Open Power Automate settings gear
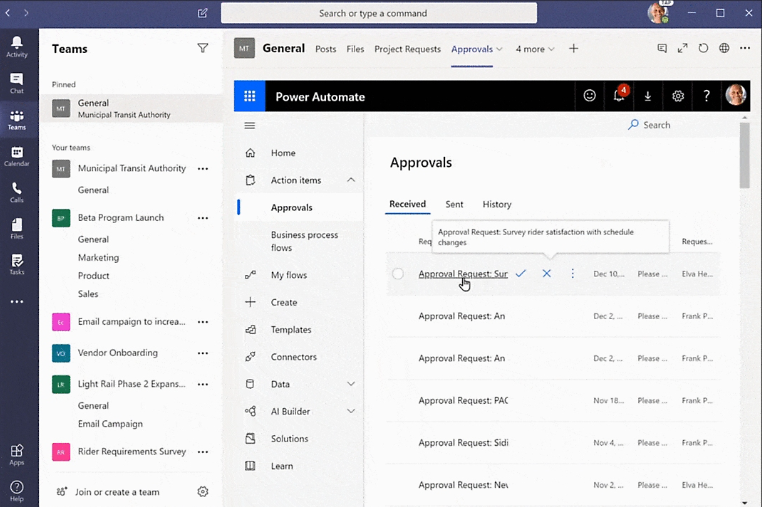 (x=678, y=96)
